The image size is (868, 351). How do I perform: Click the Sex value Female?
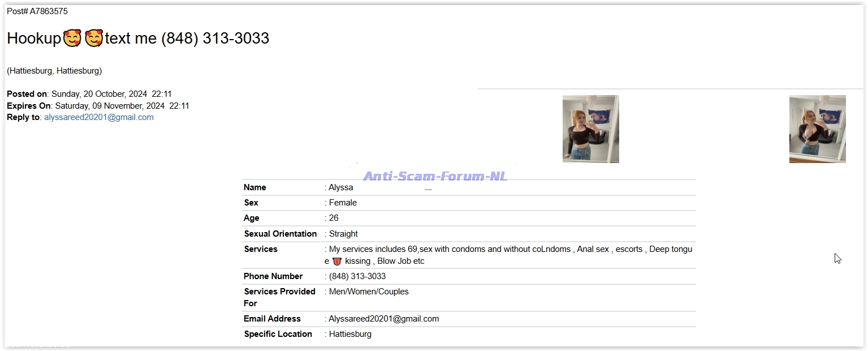coord(343,203)
